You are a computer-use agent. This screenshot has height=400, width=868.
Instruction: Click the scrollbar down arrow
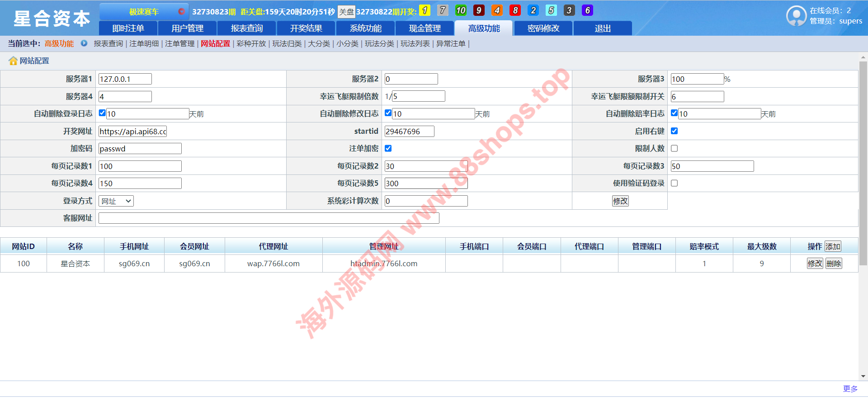point(863,376)
